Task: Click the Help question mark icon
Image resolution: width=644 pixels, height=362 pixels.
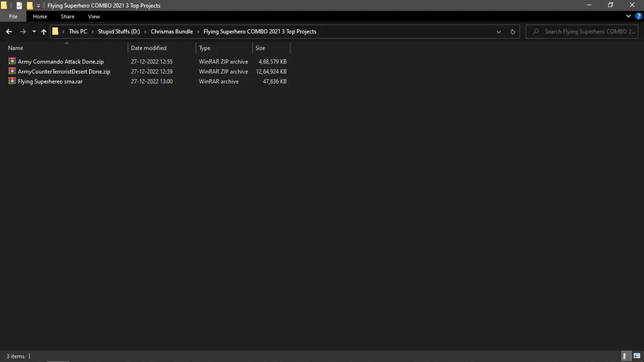Action: pyautogui.click(x=639, y=16)
